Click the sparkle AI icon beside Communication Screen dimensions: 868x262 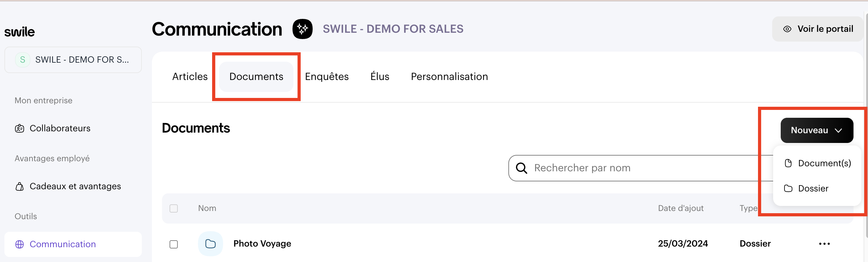pyautogui.click(x=302, y=29)
